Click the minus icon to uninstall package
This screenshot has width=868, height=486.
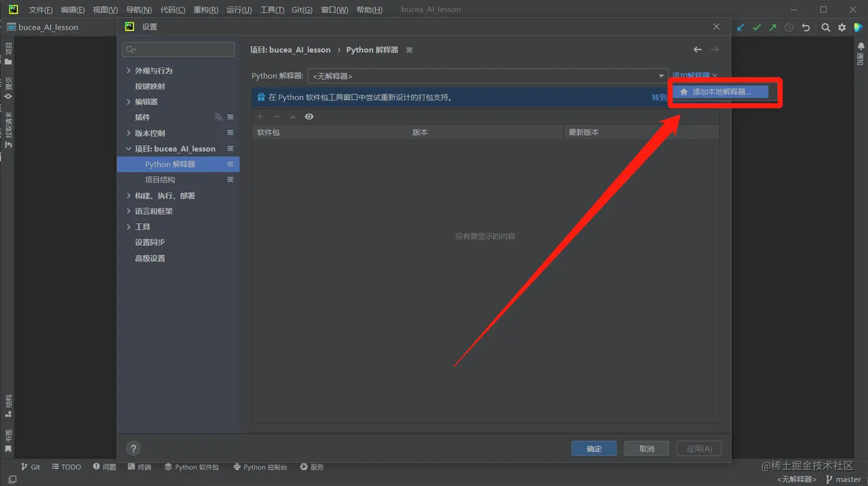coord(276,116)
